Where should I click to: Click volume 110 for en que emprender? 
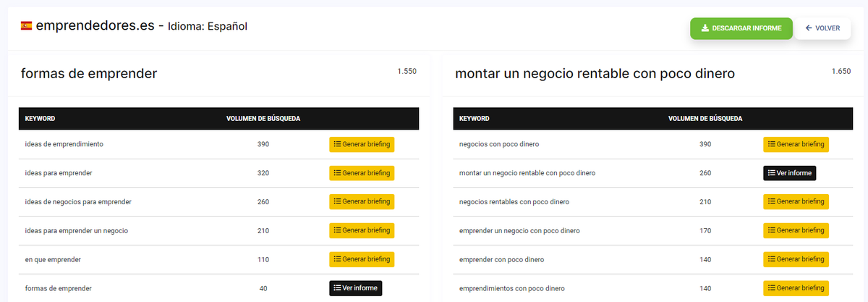click(x=263, y=259)
